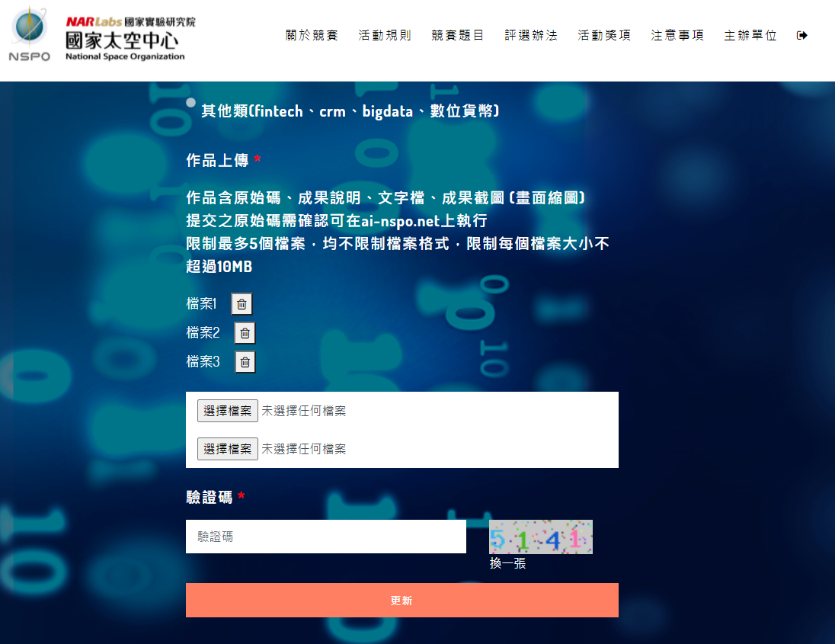Open the 關於競賽 menu item
835x644 pixels.
coord(312,36)
